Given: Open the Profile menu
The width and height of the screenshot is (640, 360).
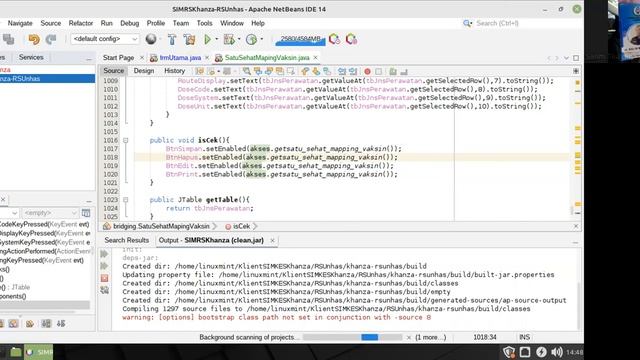Looking at the screenshot, I should point(156,23).
